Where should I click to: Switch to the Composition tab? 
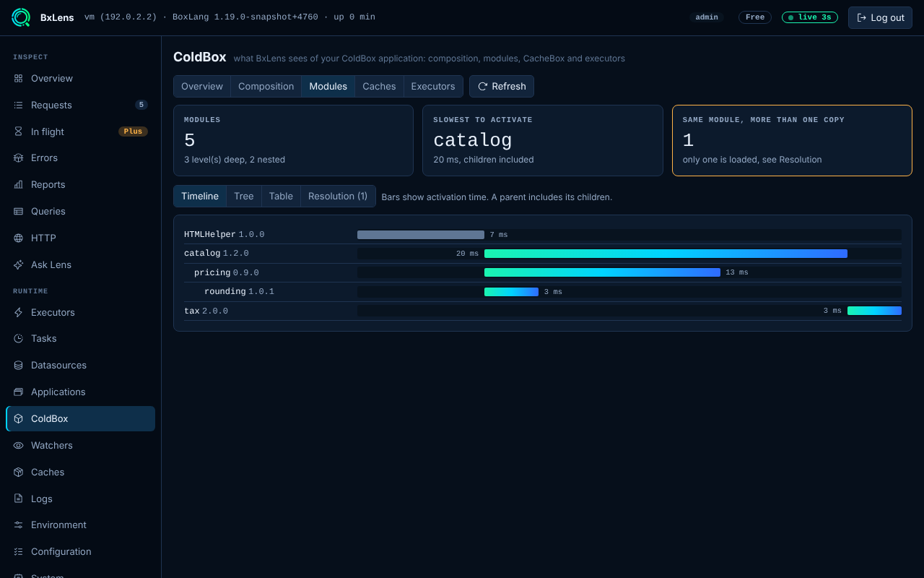266,86
